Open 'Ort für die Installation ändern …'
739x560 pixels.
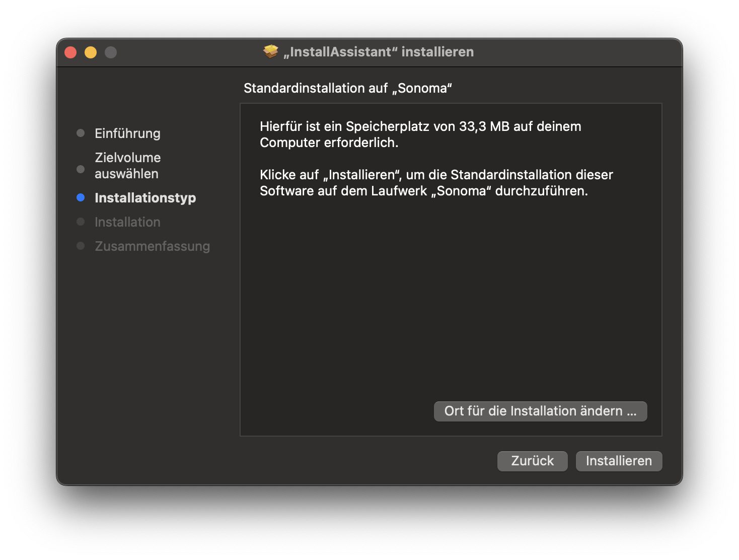pos(540,411)
